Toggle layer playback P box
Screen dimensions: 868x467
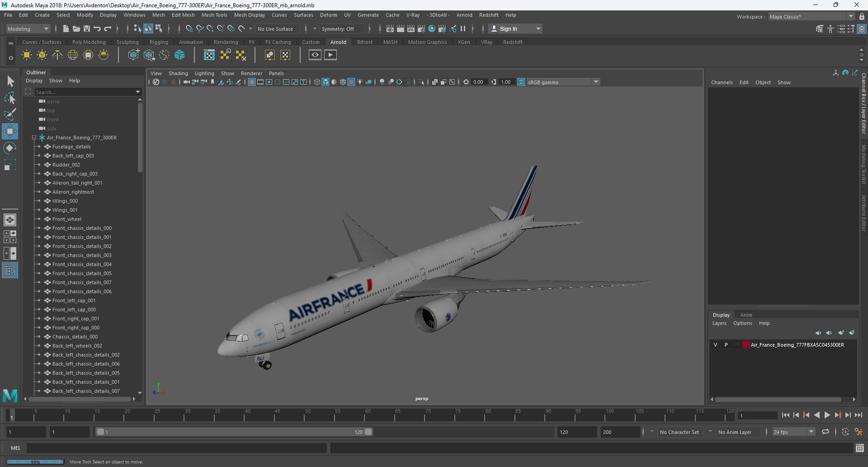(x=726, y=345)
